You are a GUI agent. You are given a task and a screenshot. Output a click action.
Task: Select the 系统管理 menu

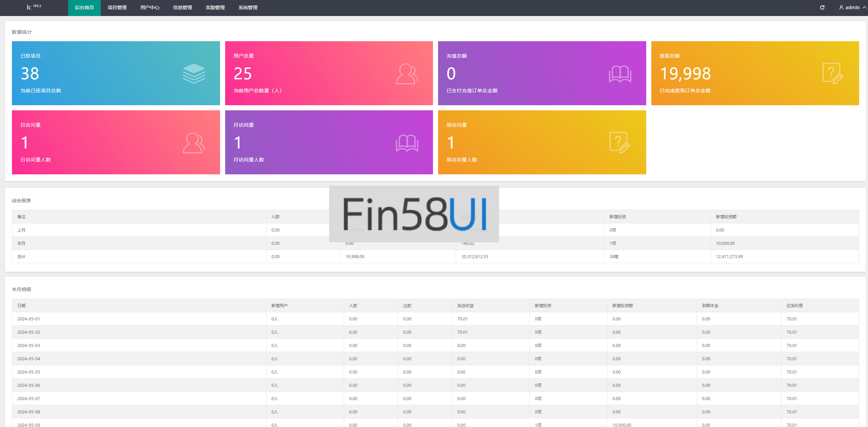point(248,7)
